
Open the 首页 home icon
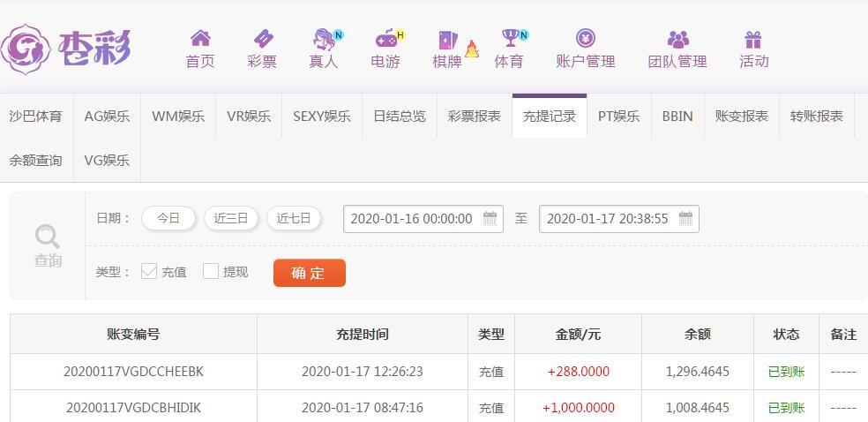click(x=200, y=38)
